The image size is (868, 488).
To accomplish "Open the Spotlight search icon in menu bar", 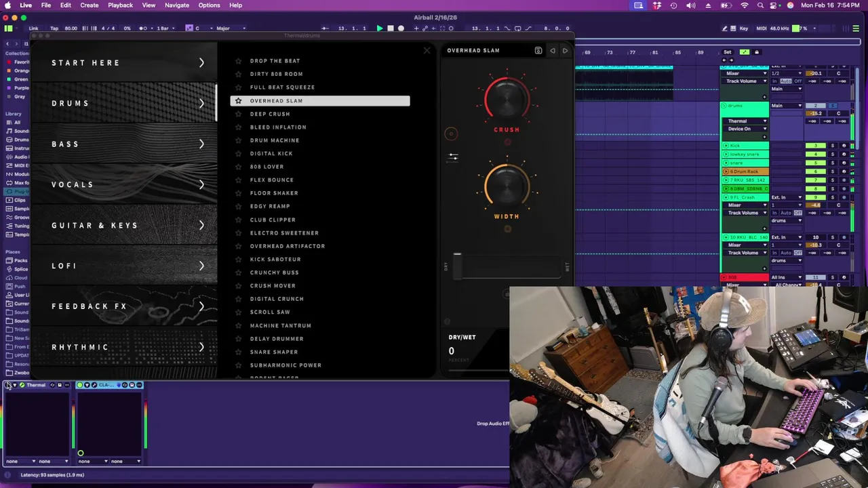I will click(760, 5).
